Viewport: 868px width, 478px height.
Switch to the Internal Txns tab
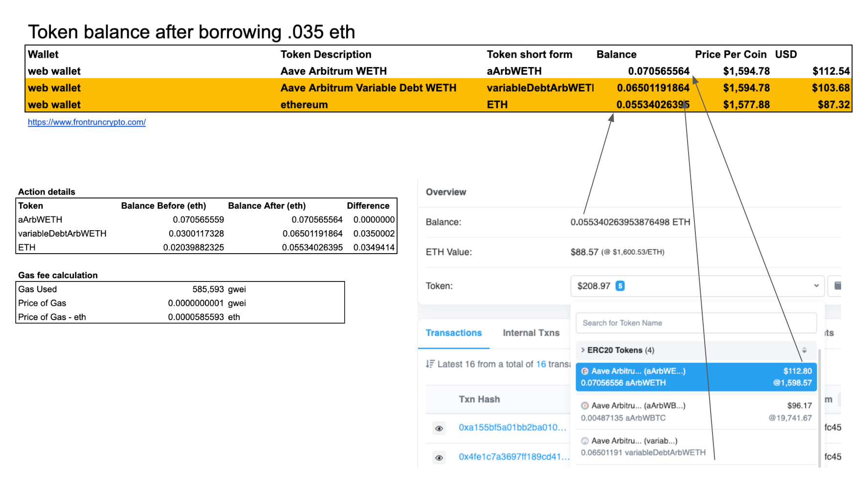point(531,333)
